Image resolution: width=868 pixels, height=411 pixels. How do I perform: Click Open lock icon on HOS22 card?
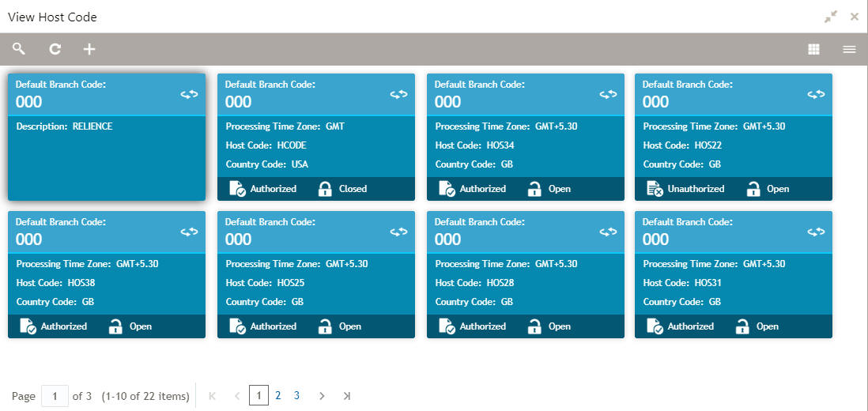(753, 189)
